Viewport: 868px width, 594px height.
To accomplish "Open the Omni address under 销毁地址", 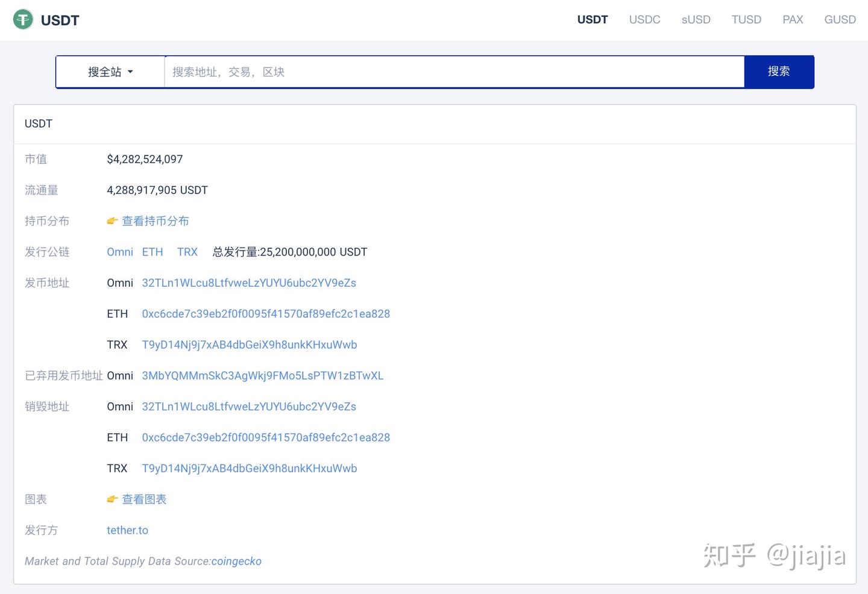I will [x=249, y=407].
